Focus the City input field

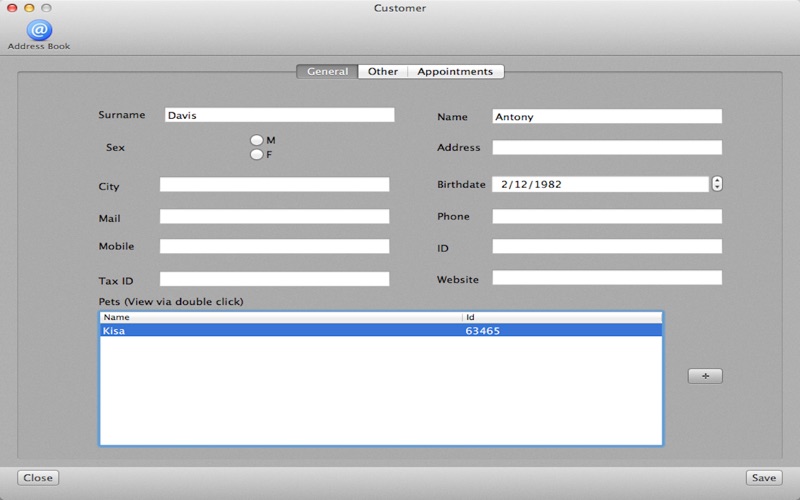(x=274, y=185)
